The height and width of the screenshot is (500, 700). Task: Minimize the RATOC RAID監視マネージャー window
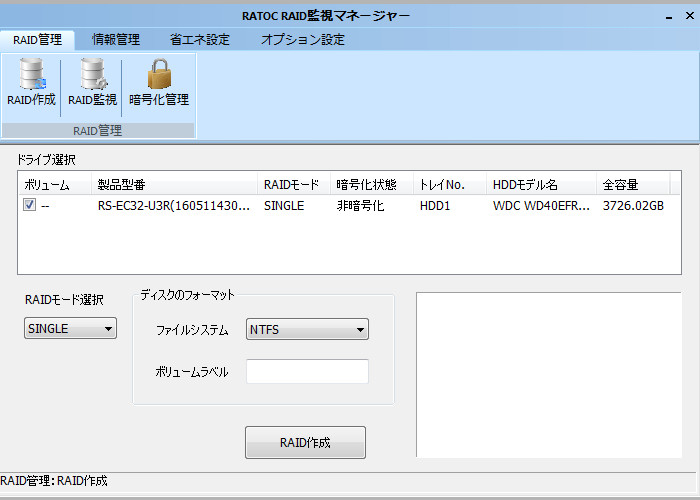click(669, 17)
